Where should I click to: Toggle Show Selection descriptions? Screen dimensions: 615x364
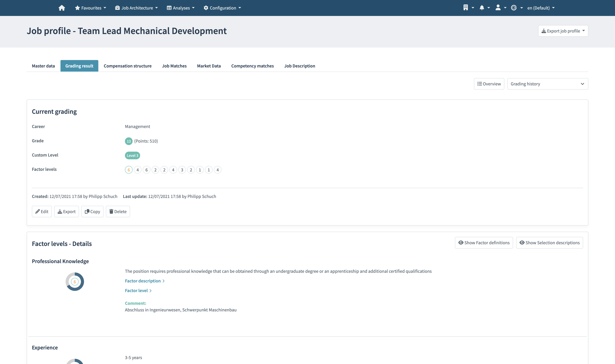(549, 243)
